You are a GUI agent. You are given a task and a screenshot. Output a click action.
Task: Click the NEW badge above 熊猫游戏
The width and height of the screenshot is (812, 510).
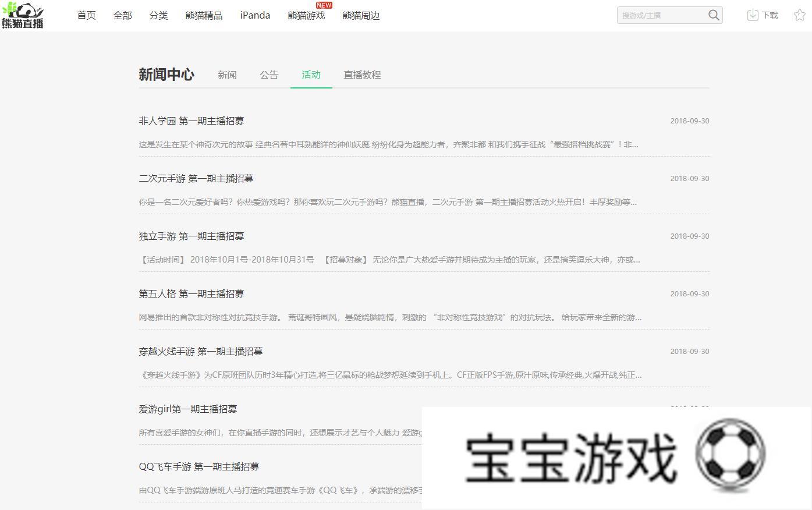coord(324,5)
